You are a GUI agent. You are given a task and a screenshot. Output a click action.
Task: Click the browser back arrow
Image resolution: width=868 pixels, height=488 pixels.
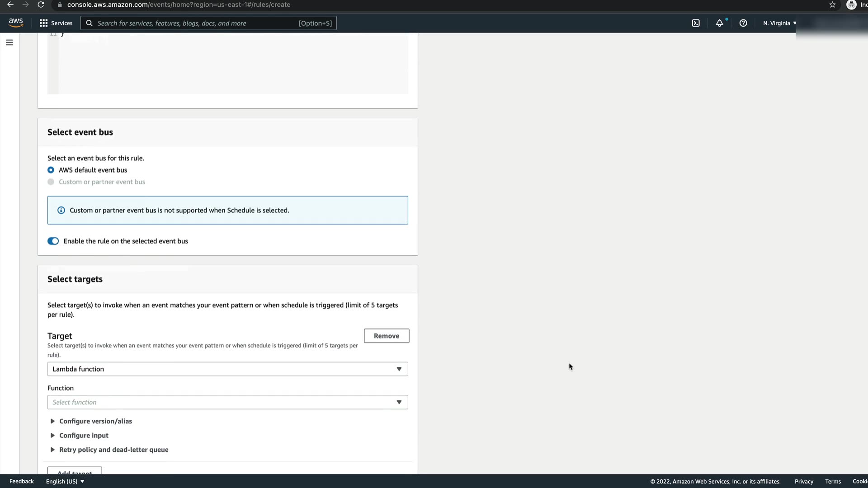click(10, 5)
